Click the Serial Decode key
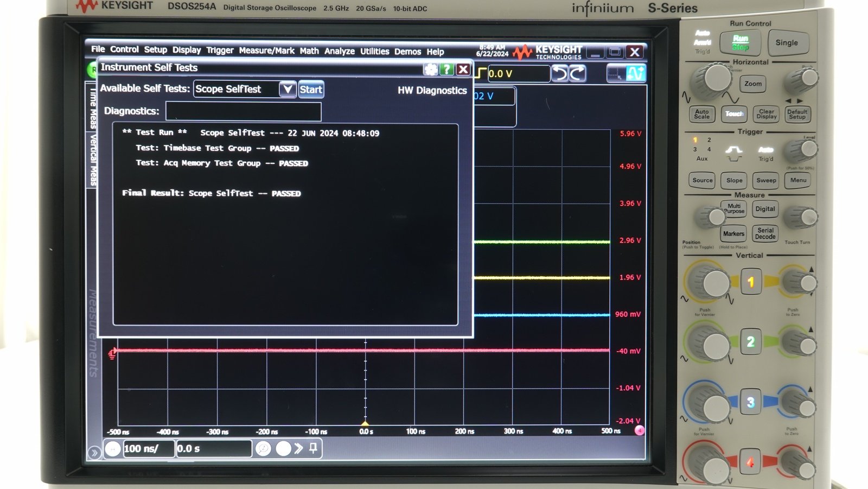The height and width of the screenshot is (489, 868). tap(765, 234)
